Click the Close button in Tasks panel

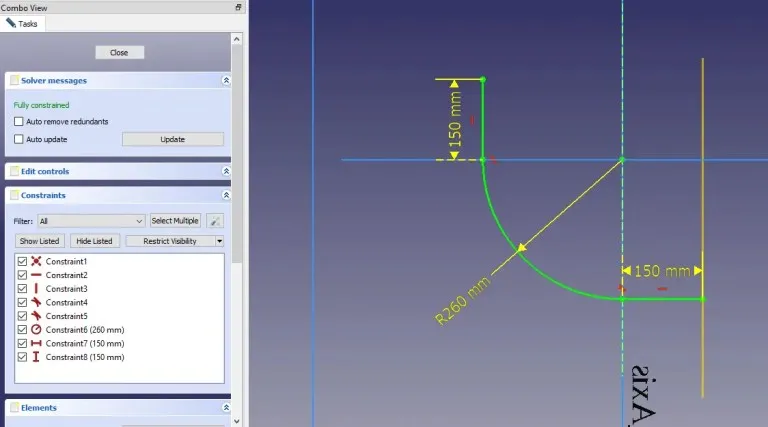(120, 52)
